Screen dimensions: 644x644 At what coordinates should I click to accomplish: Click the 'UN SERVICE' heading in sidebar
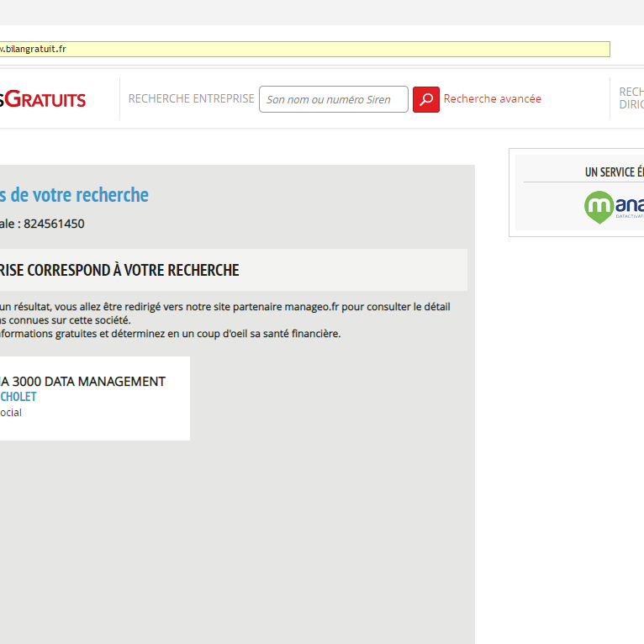click(614, 172)
